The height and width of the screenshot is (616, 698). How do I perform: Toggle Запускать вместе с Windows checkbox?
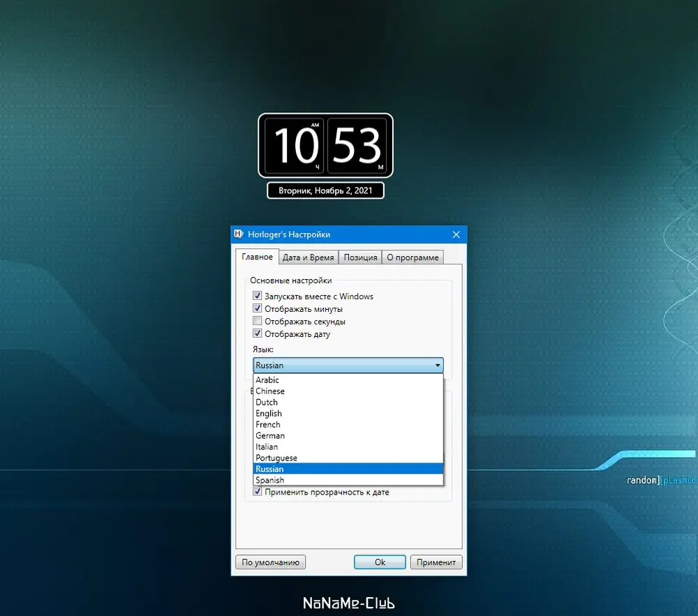coord(258,296)
